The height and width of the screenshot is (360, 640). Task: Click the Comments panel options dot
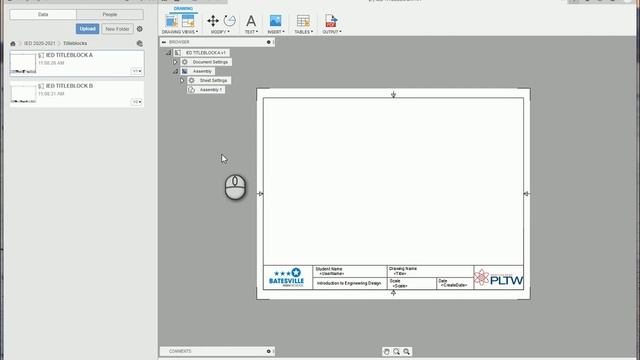pos(269,351)
